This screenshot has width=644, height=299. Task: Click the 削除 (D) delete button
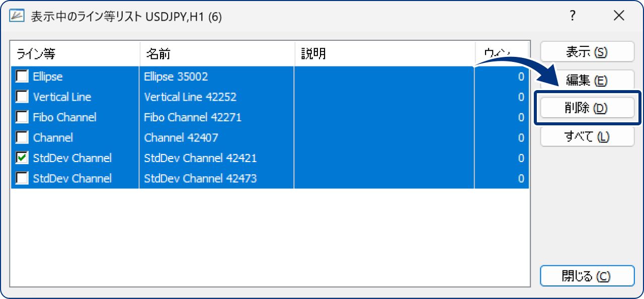pyautogui.click(x=587, y=108)
